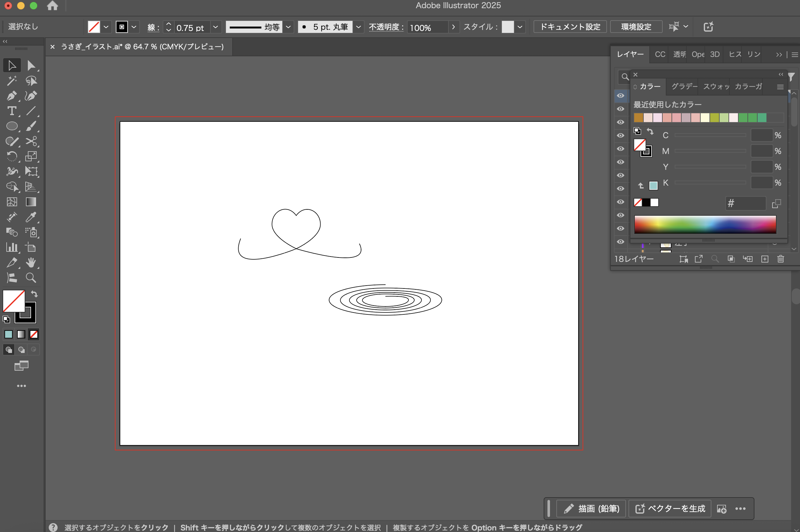Switch to グラデー gradient tab
Viewport: 800px width, 532px height.
pyautogui.click(x=684, y=87)
